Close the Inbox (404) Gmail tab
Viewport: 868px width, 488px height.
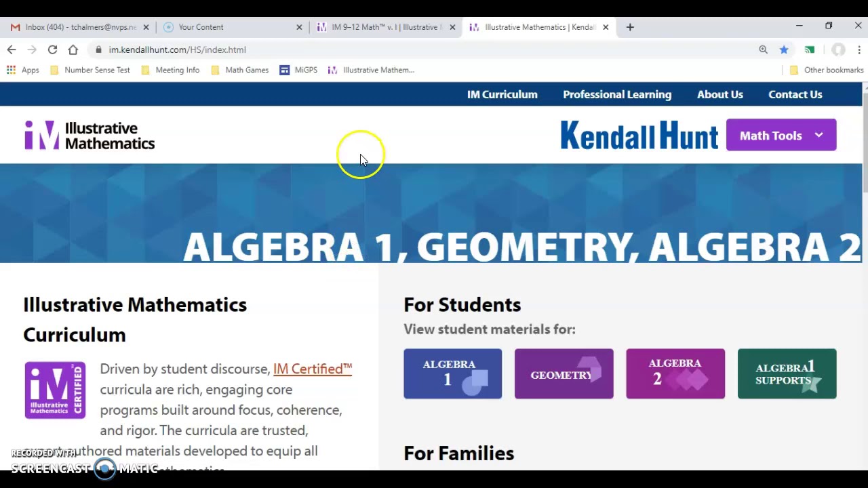tap(146, 27)
